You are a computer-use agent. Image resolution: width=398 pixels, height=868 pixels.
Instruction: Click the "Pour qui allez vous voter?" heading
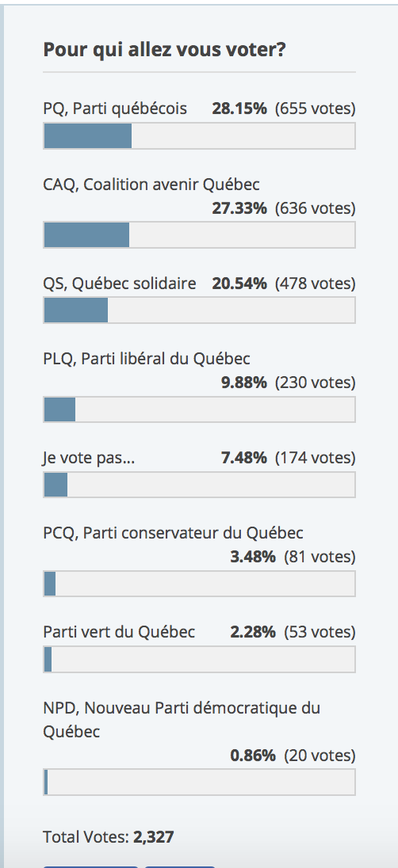coord(165,51)
